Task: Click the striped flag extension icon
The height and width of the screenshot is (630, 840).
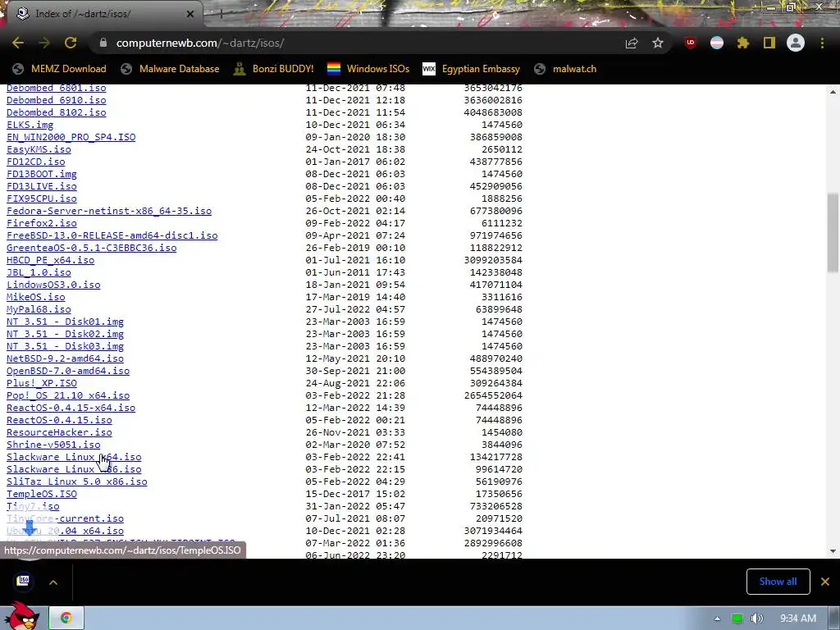Action: pos(717,43)
